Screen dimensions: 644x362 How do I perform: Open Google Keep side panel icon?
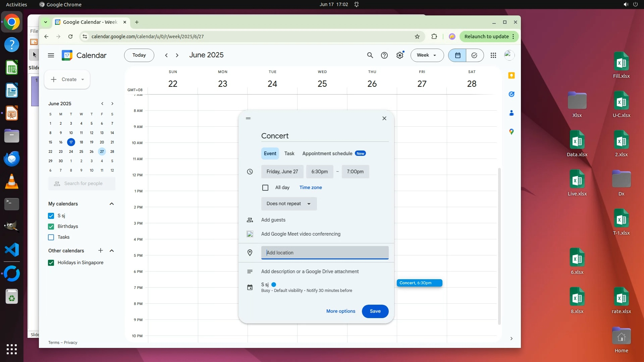tap(511, 75)
